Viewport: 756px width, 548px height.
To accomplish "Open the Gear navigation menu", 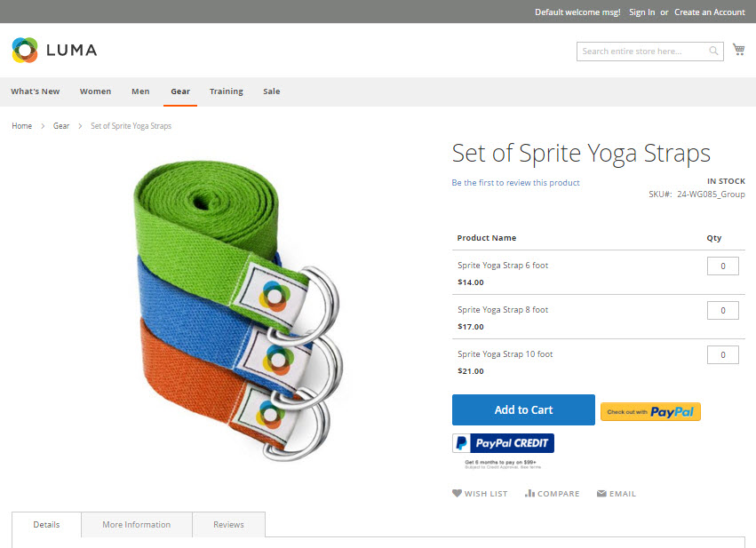I will tap(180, 91).
